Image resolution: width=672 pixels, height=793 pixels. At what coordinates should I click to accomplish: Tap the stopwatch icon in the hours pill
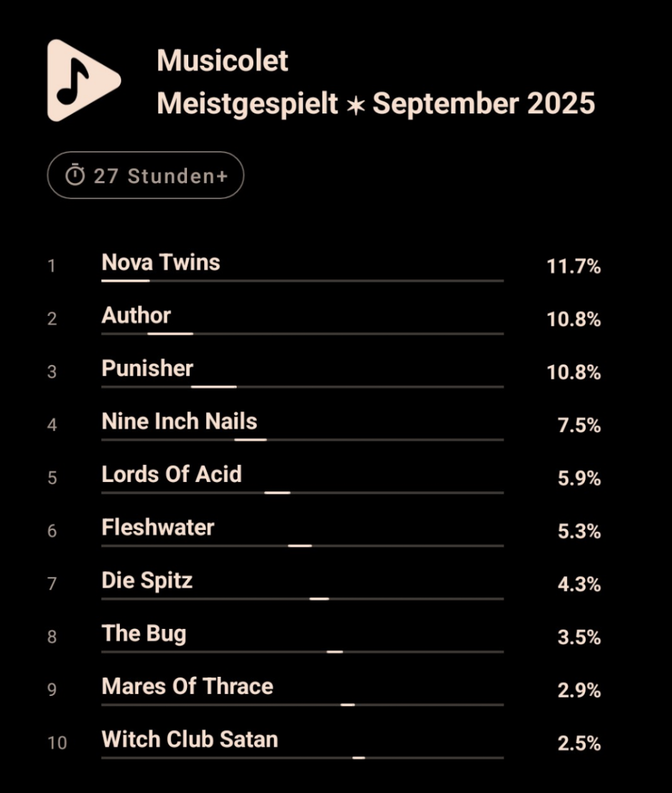(75, 175)
